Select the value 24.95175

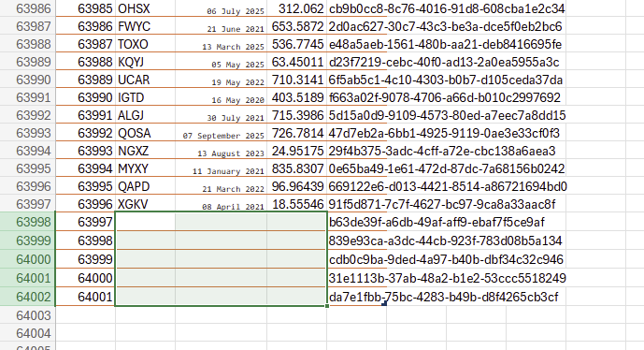coord(297,151)
